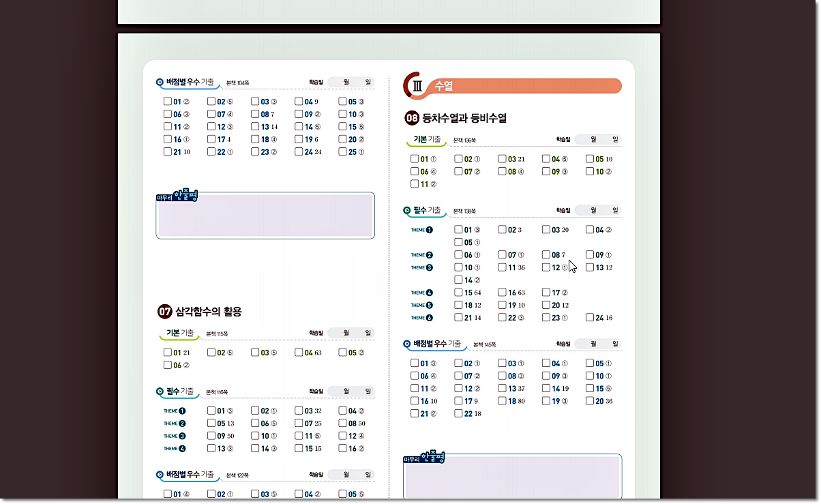821x504 pixels.
Task: Click the '본책 122쪽' page reference
Action: coord(237,475)
